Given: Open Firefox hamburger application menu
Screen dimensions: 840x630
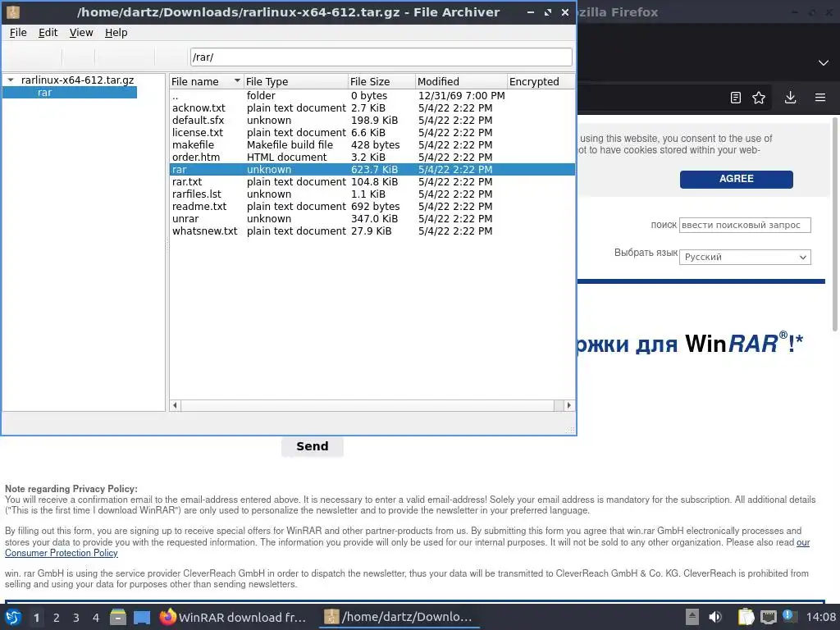Looking at the screenshot, I should click(819, 98).
